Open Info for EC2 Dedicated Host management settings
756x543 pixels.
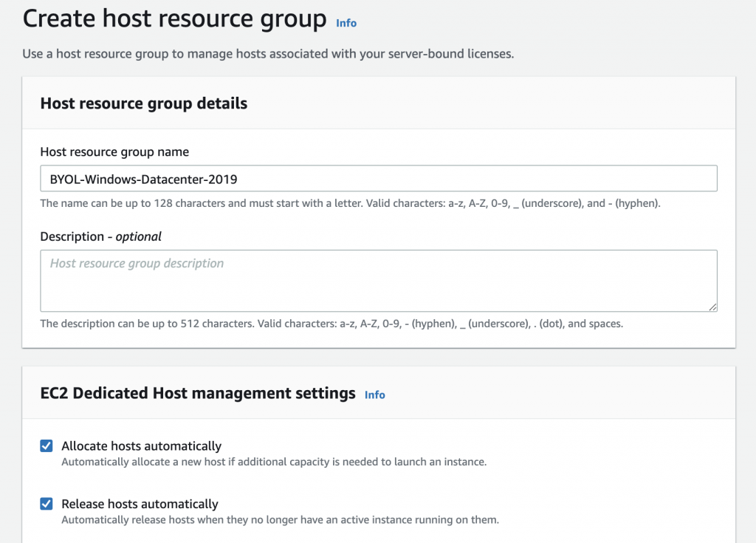pos(374,395)
